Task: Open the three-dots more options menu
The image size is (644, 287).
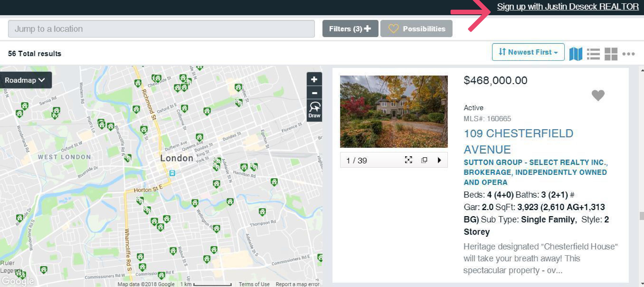Action: tap(628, 54)
